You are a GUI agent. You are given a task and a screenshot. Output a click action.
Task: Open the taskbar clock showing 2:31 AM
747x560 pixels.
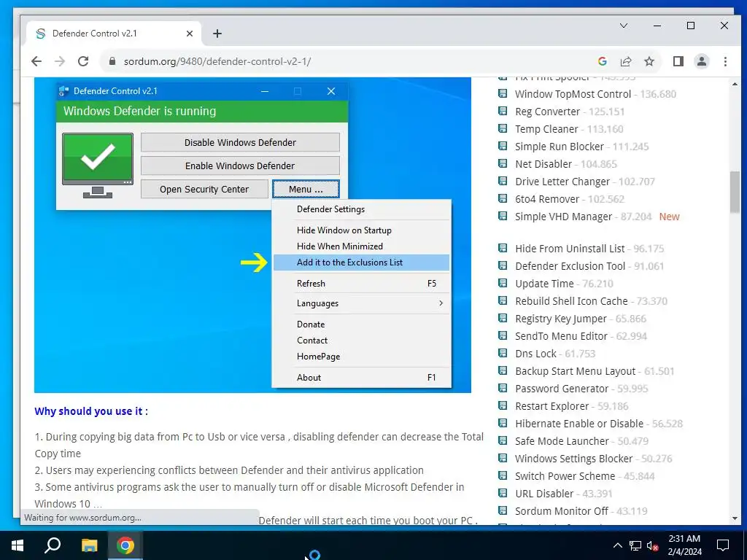[x=684, y=545]
